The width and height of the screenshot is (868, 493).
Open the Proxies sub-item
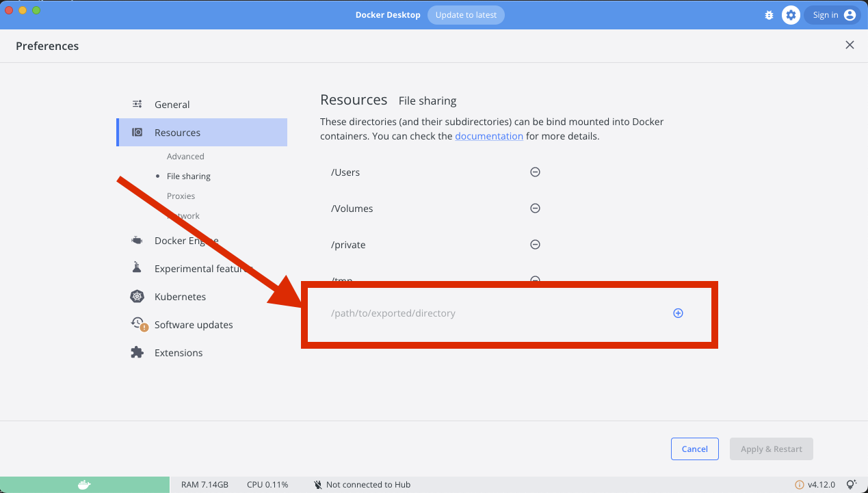(181, 196)
